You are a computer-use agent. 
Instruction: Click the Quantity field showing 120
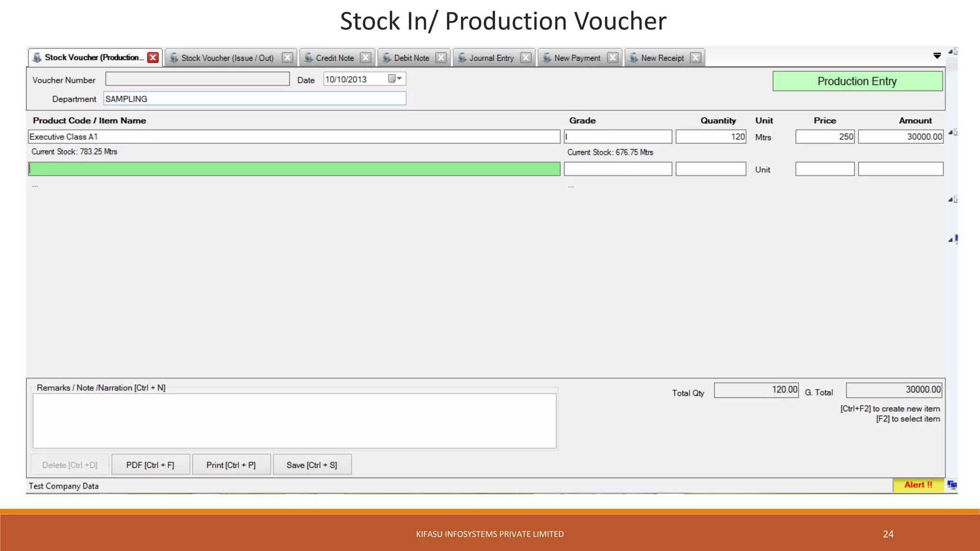[x=711, y=137]
